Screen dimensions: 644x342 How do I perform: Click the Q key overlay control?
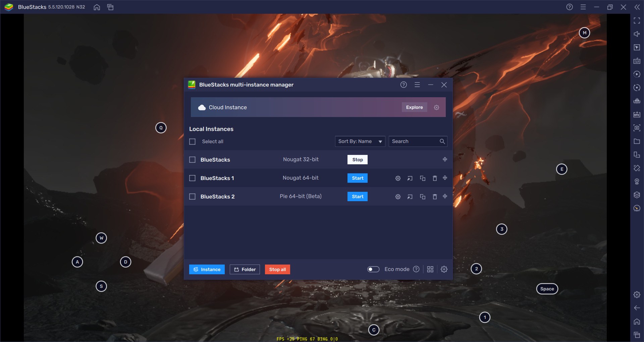pyautogui.click(x=161, y=128)
